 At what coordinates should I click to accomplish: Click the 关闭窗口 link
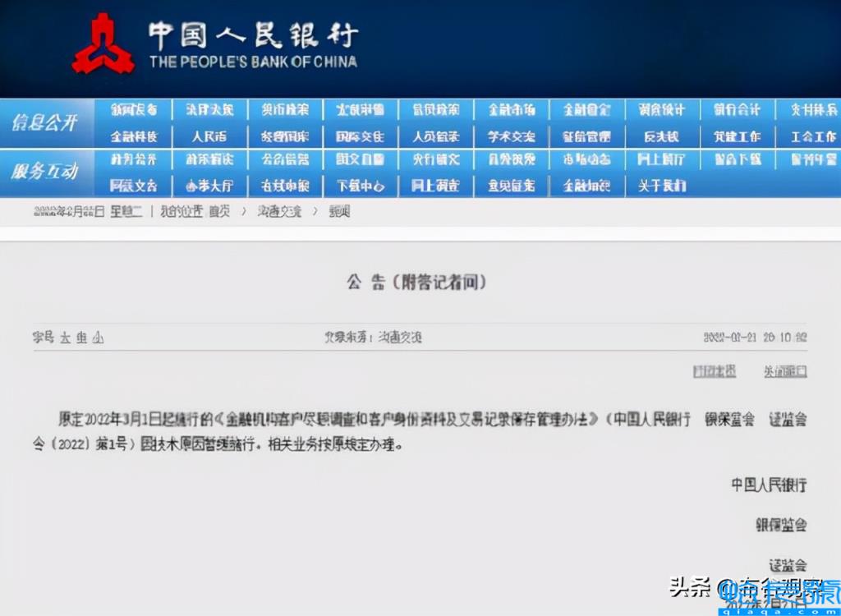click(785, 370)
